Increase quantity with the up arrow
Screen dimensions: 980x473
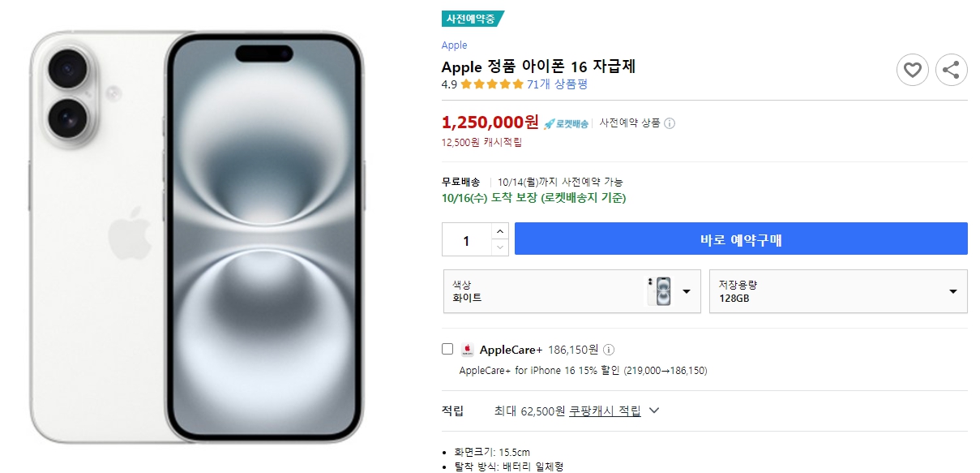pyautogui.click(x=500, y=231)
